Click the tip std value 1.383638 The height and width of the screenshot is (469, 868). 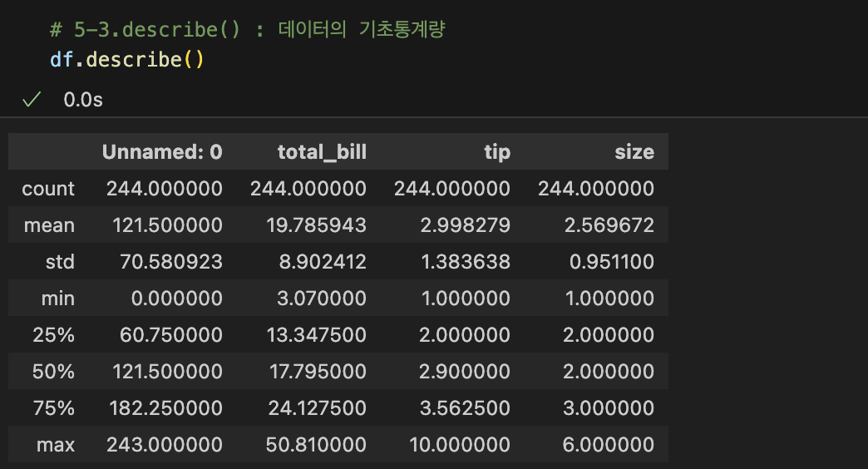(x=466, y=262)
